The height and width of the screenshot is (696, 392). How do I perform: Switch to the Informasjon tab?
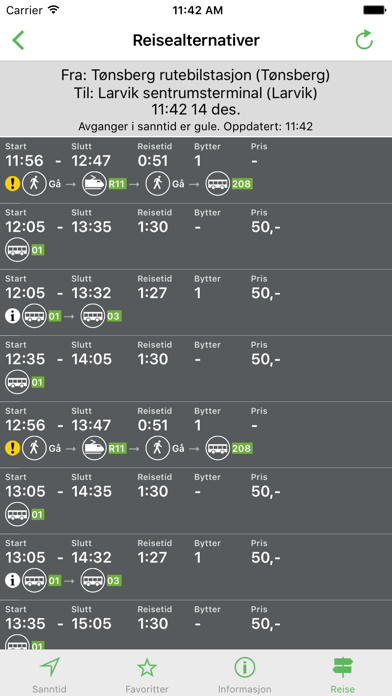point(245,675)
